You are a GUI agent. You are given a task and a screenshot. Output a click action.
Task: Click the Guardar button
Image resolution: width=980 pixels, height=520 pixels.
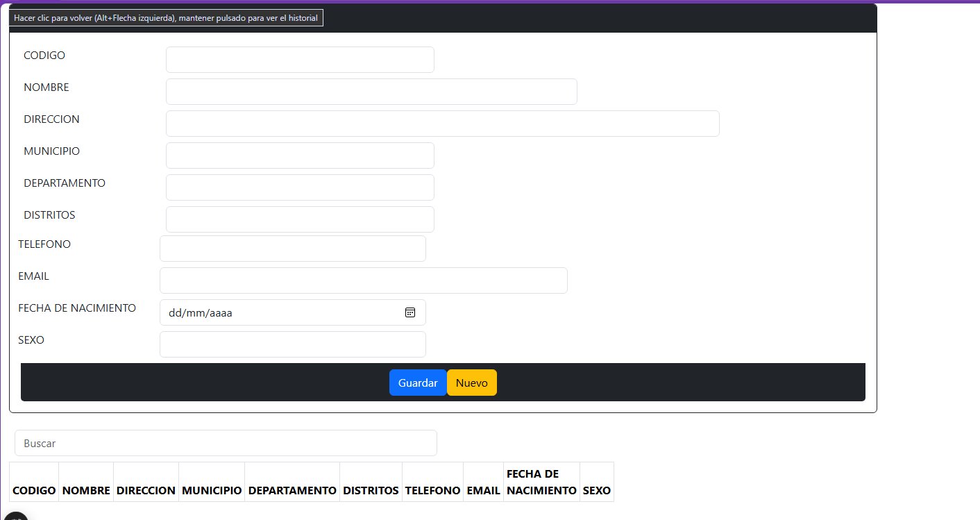click(418, 383)
